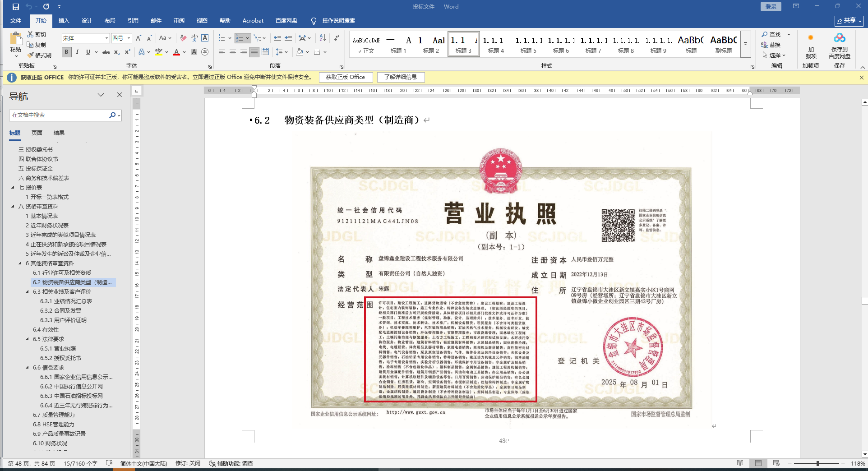Increase font size with the larger A icon
The width and height of the screenshot is (868, 471).
click(139, 38)
